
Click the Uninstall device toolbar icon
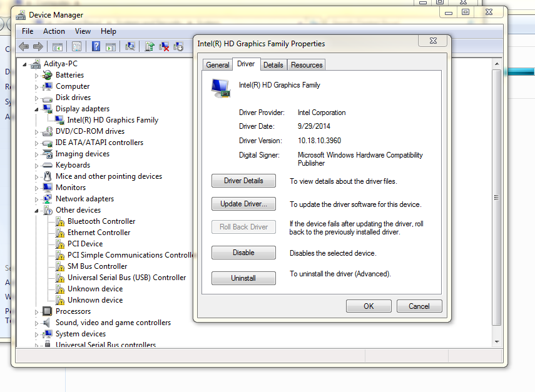(164, 46)
